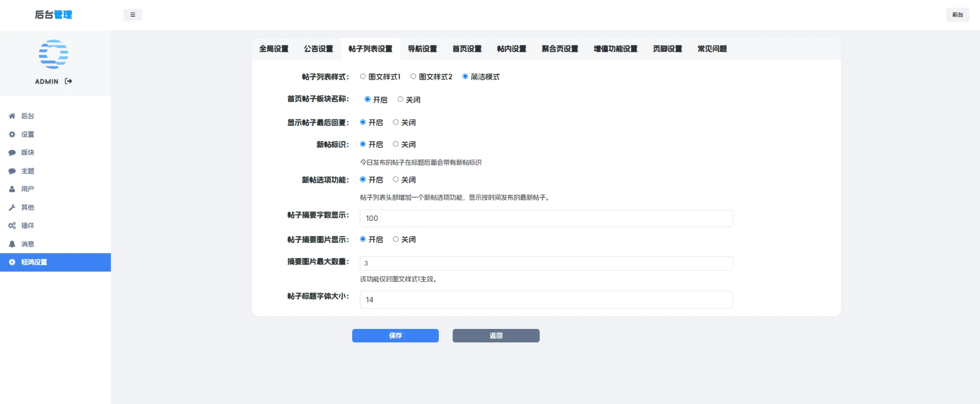Screen dimensions: 980x404
Task: Turn off 首页帖子板块名称 with 关闭
Action: click(x=400, y=99)
